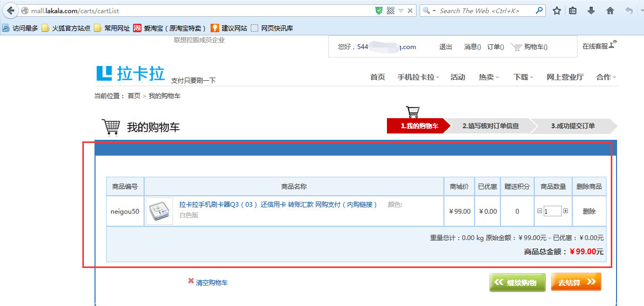
Task: Click the ￥99.00 商城价 cell
Action: coord(459,212)
